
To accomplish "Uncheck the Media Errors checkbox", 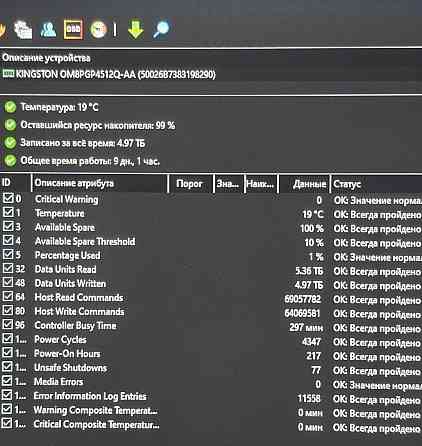I will coord(7,381).
